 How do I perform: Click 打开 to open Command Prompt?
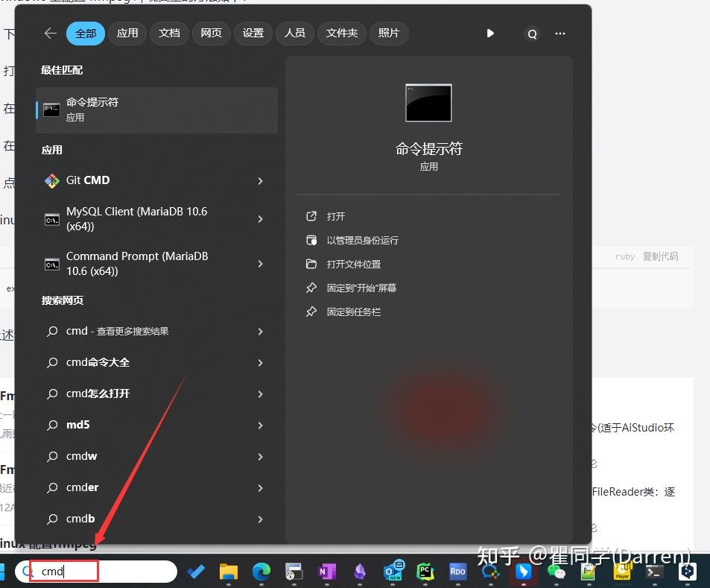(335, 216)
